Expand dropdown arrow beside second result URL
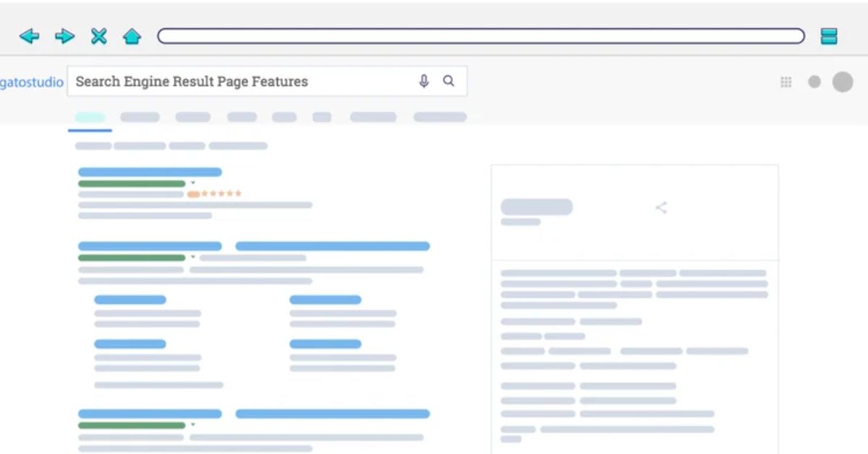This screenshot has width=868, height=454. pyautogui.click(x=193, y=257)
